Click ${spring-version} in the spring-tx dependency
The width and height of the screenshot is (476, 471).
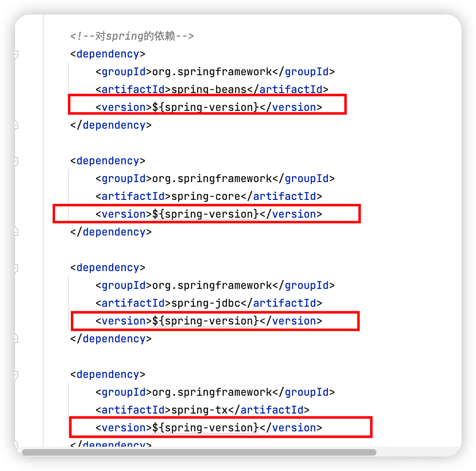[x=205, y=428]
